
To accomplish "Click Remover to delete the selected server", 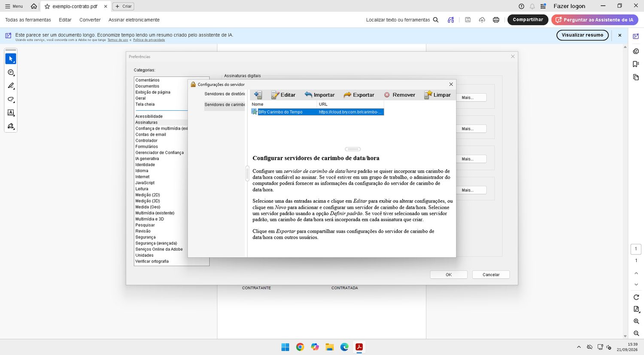I will [399, 95].
